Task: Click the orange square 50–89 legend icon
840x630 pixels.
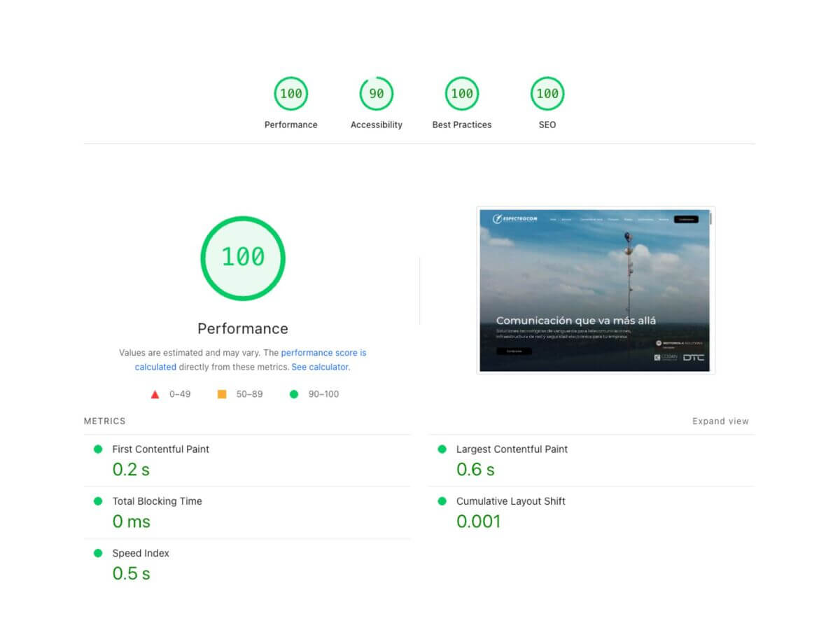Action: [x=222, y=394]
